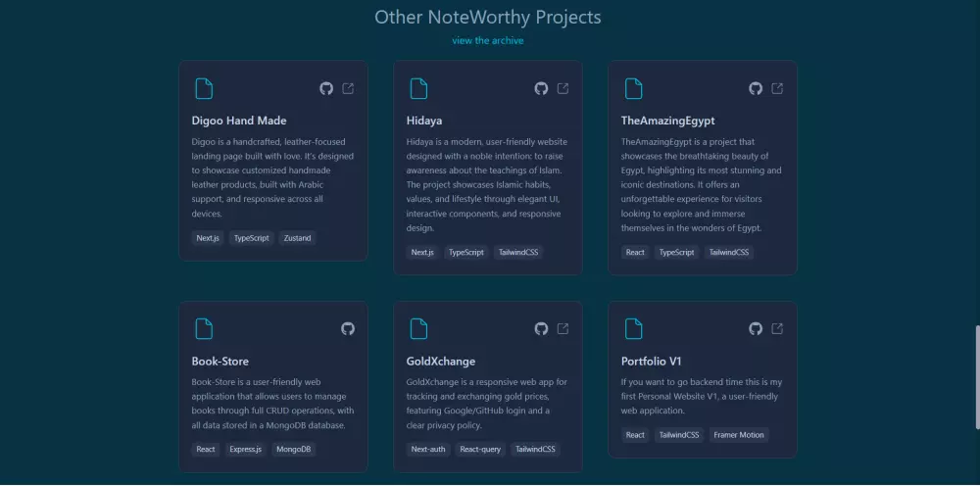Image resolution: width=980 pixels, height=486 pixels.
Task: Launch Hidaya live site external link
Action: (563, 89)
